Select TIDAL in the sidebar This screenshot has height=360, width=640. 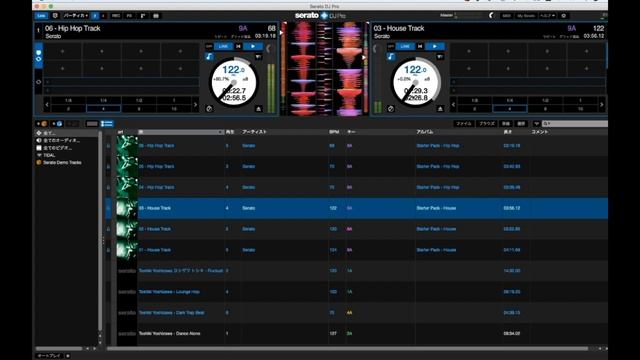click(x=49, y=155)
